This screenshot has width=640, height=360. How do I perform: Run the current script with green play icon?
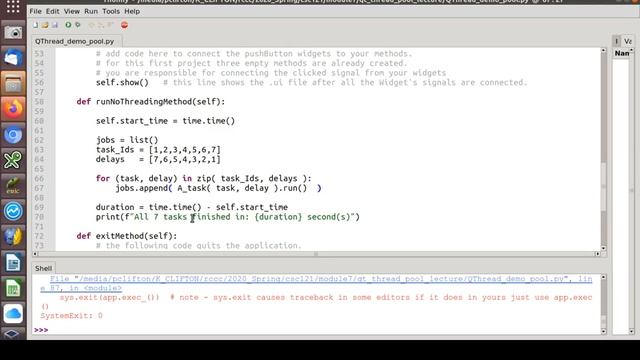pyautogui.click(x=68, y=25)
